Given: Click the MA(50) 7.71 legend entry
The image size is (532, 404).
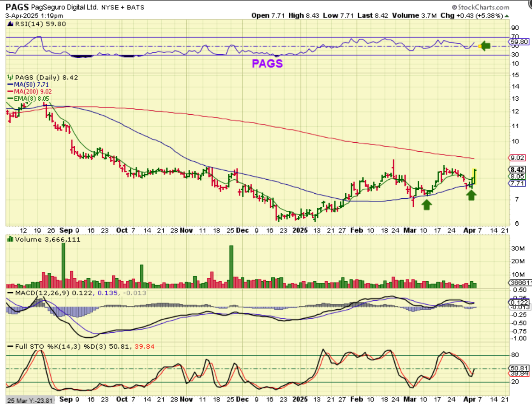Looking at the screenshot, I should (28, 85).
